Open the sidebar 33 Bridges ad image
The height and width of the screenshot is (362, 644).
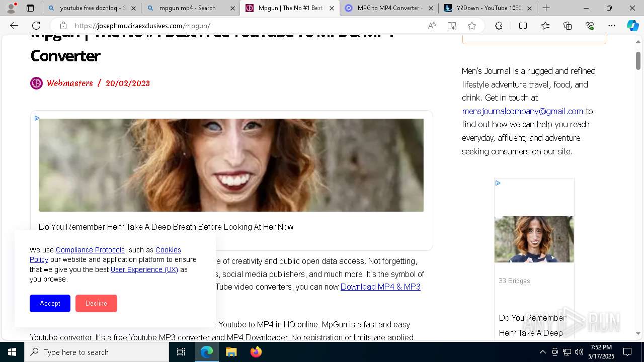(534, 239)
